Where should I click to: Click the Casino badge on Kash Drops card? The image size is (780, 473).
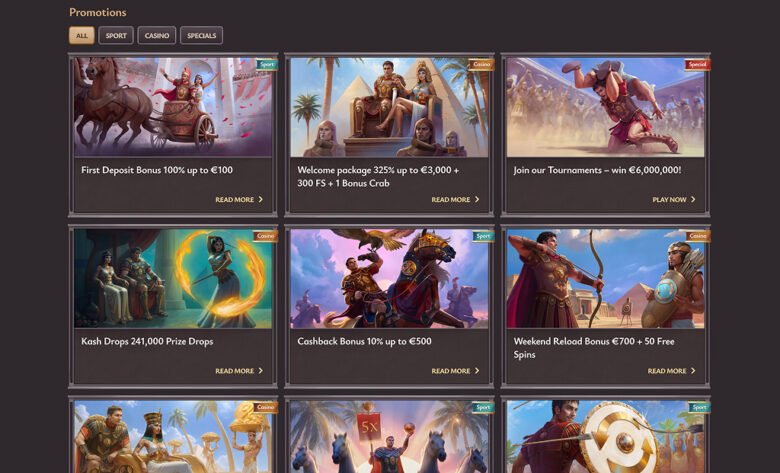[265, 237]
